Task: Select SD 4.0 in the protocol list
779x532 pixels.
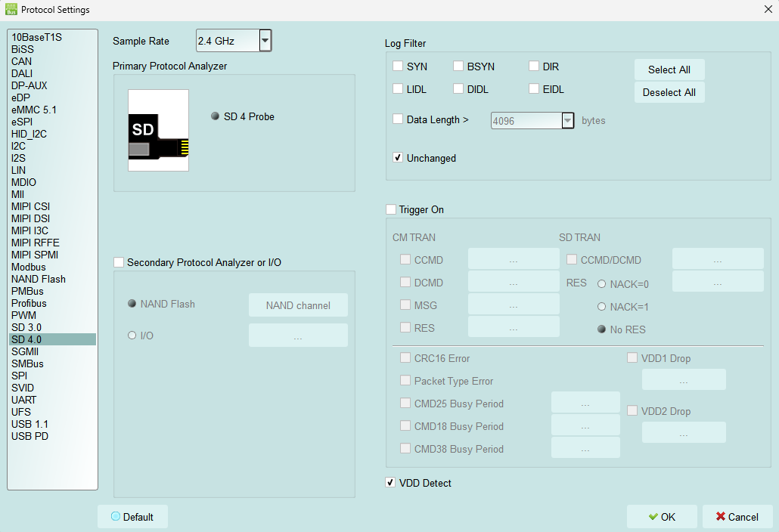Action: 53,339
